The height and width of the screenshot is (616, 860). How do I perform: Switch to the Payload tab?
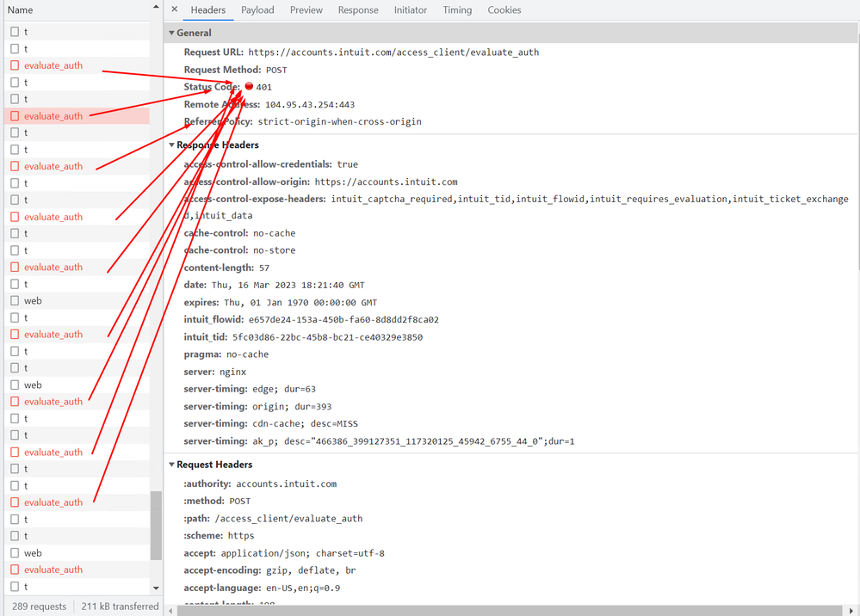pyautogui.click(x=257, y=9)
